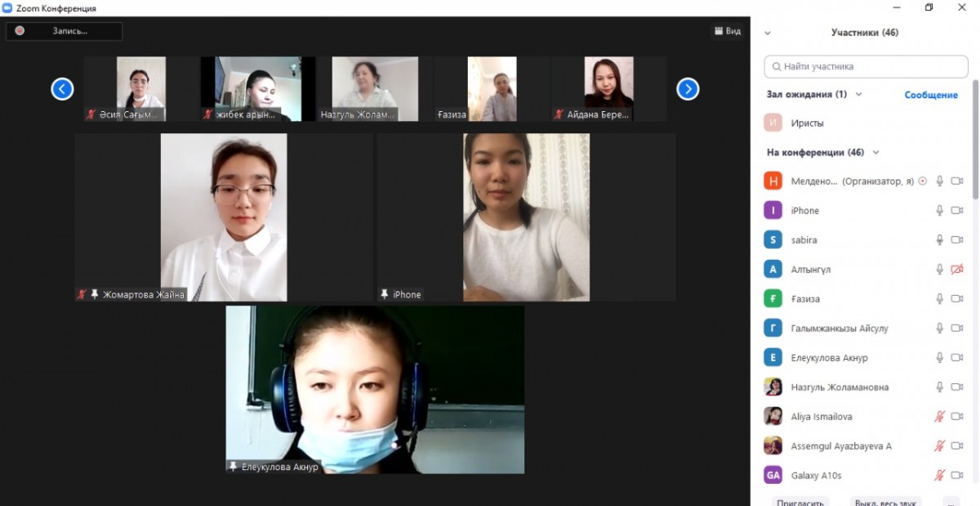Collapse the Зал ожидания section
980x506 pixels.
pyautogui.click(x=858, y=95)
